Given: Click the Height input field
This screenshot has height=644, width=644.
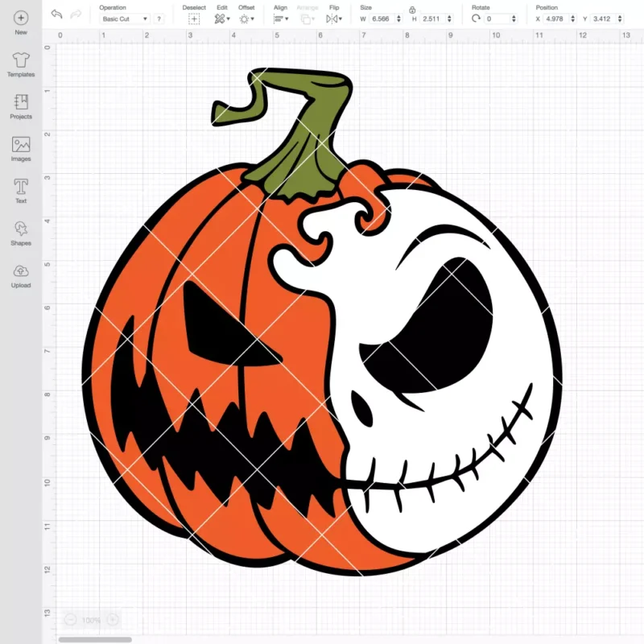Looking at the screenshot, I should coord(433,19).
